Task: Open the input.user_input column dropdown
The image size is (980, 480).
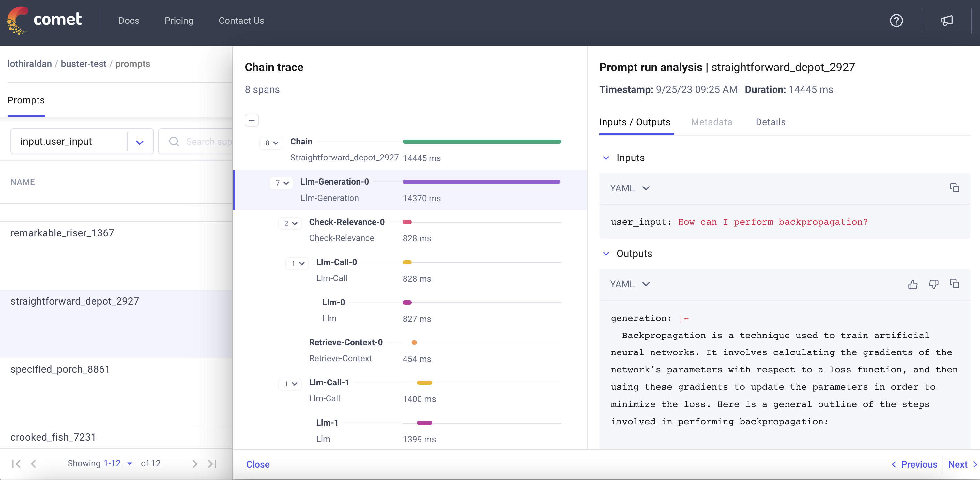Action: pyautogui.click(x=139, y=142)
